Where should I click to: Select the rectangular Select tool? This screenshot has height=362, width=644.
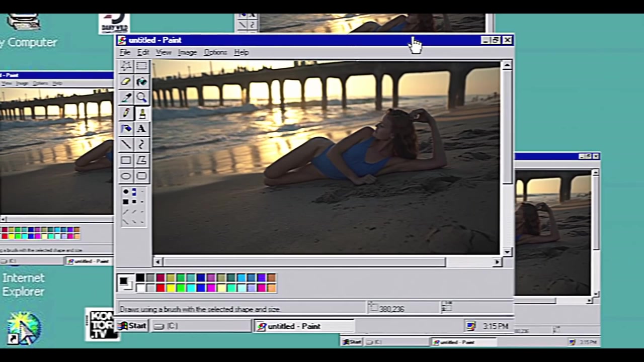click(141, 66)
